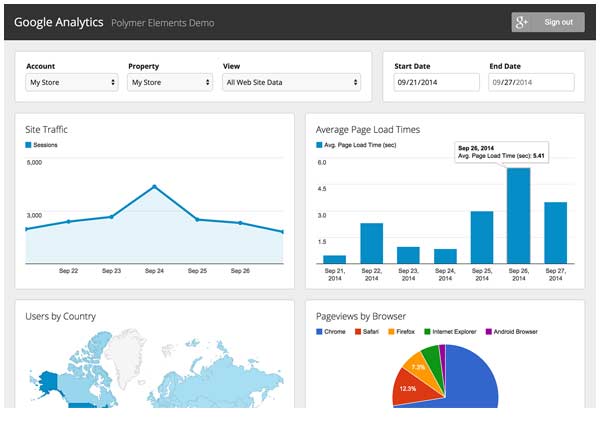The image size is (600, 422).
Task: Click the Start Date field 09/21/2014
Action: pyautogui.click(x=436, y=82)
